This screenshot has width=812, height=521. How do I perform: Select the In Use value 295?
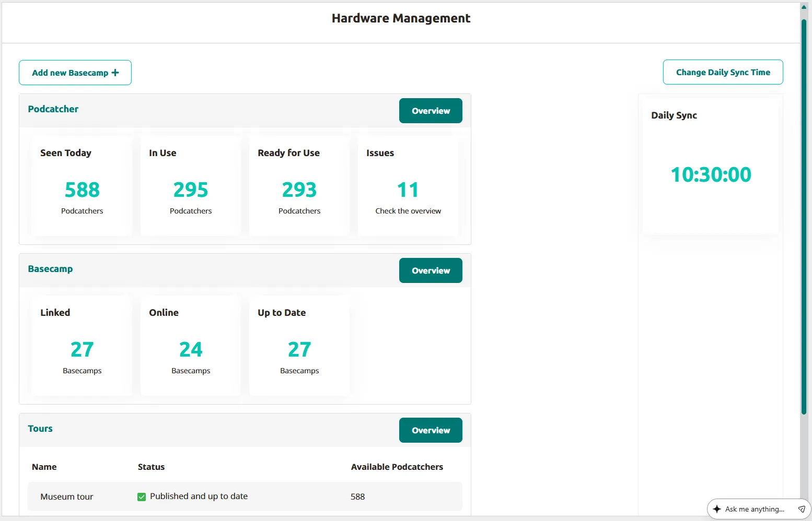[191, 190]
